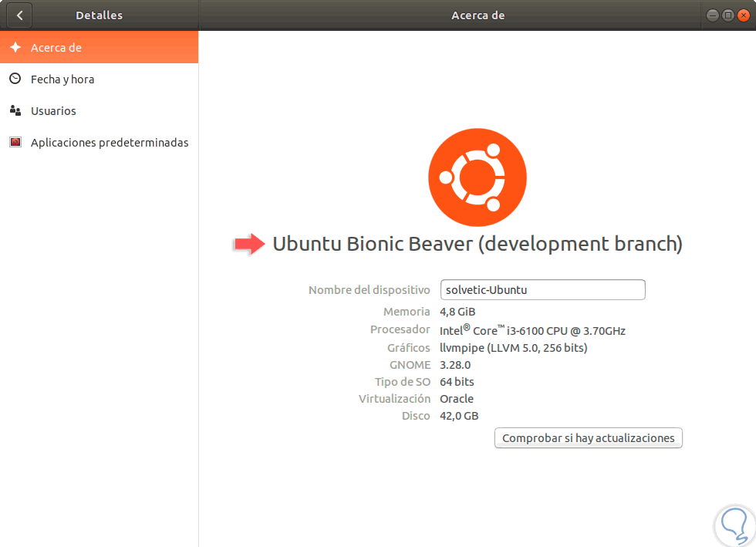Viewport: 756px width, 547px height.
Task: Click the Virtualización label
Action: (x=394, y=399)
